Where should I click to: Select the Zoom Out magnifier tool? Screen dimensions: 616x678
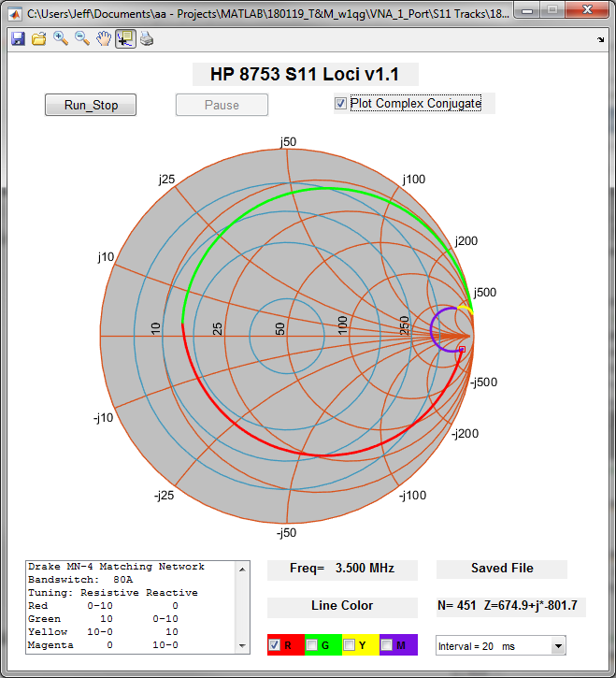(x=82, y=39)
